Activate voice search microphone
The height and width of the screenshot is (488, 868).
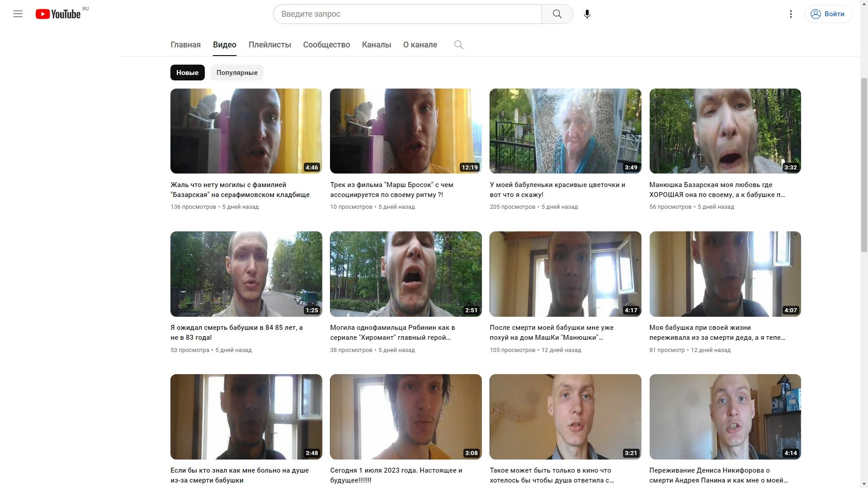pyautogui.click(x=587, y=14)
